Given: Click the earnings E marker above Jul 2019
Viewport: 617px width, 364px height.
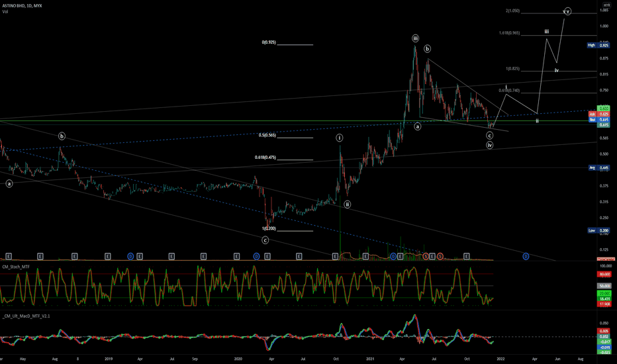Looking at the screenshot, I should point(171,256).
